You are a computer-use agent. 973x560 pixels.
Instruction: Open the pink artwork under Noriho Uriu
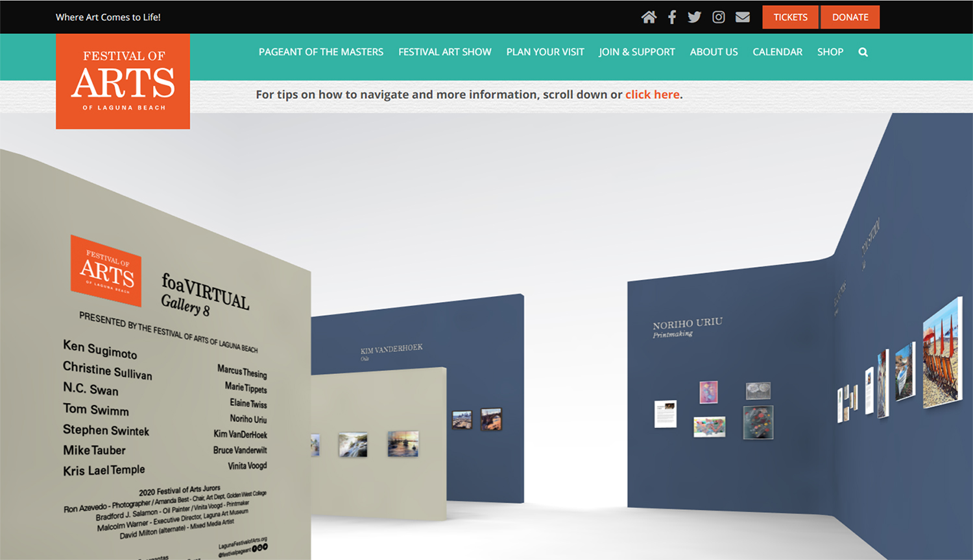click(708, 392)
